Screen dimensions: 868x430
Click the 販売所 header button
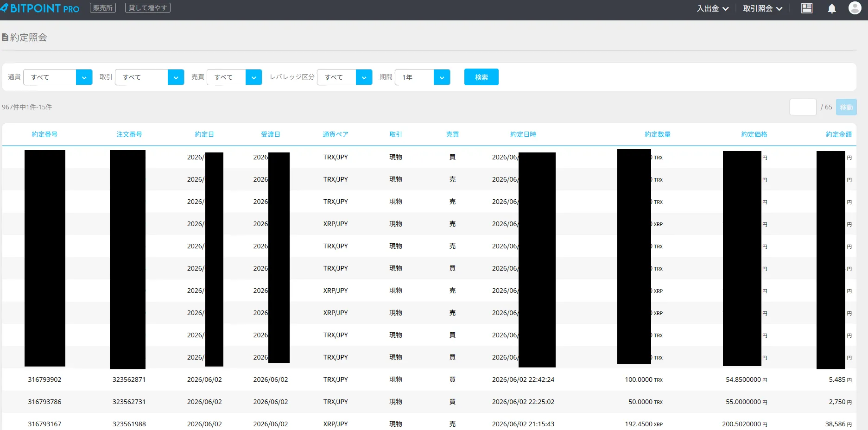tap(103, 8)
